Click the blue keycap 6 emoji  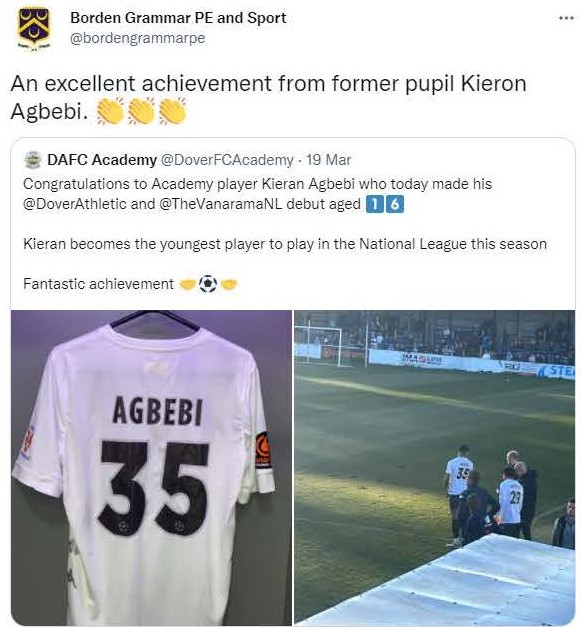coord(395,204)
